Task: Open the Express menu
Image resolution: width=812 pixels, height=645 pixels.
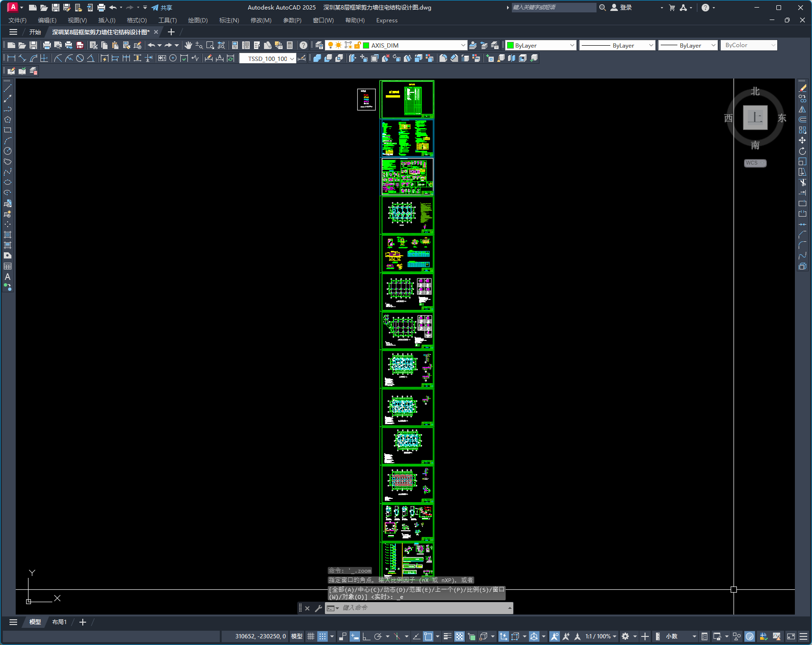Action: pos(387,20)
